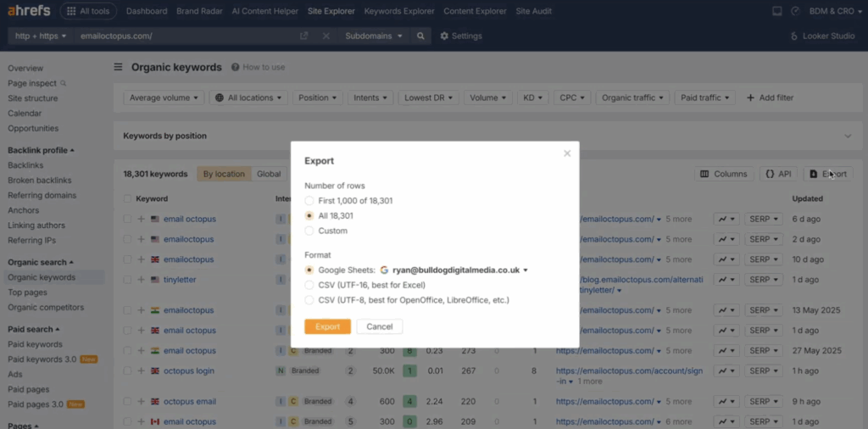This screenshot has width=868, height=429.
Task: Click Add filter plus icon
Action: 751,97
